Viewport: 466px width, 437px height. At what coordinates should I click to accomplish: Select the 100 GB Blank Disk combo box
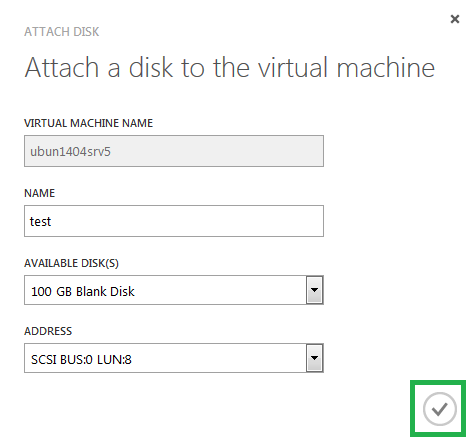(x=174, y=290)
